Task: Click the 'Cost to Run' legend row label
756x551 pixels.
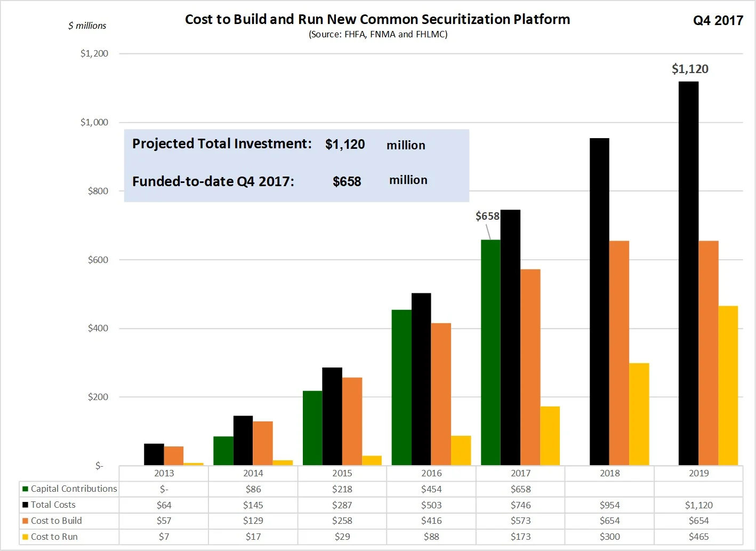Action: coord(54,537)
